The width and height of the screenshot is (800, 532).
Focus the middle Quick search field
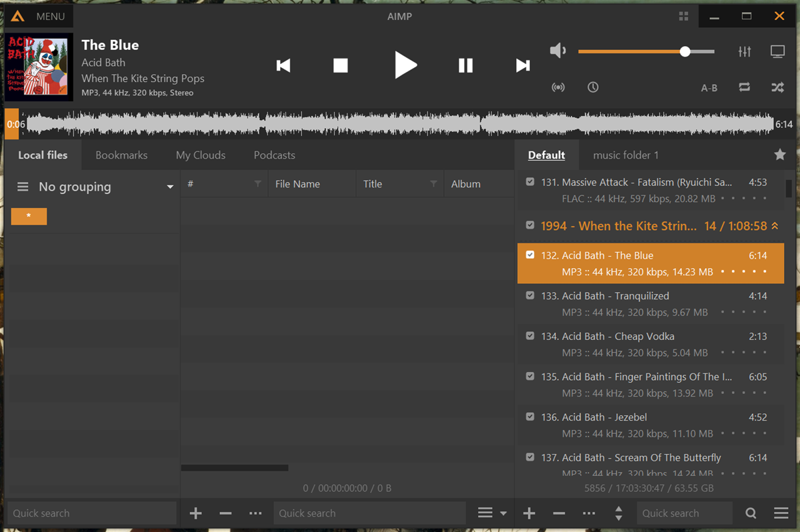point(369,513)
